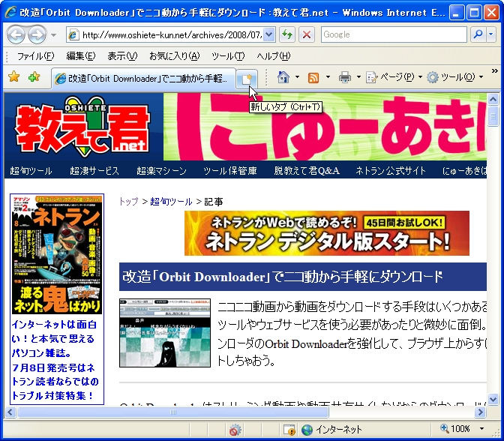This screenshot has width=504, height=441.
Task: Click the pop-up blocker status bar icon
Action: 235,430
